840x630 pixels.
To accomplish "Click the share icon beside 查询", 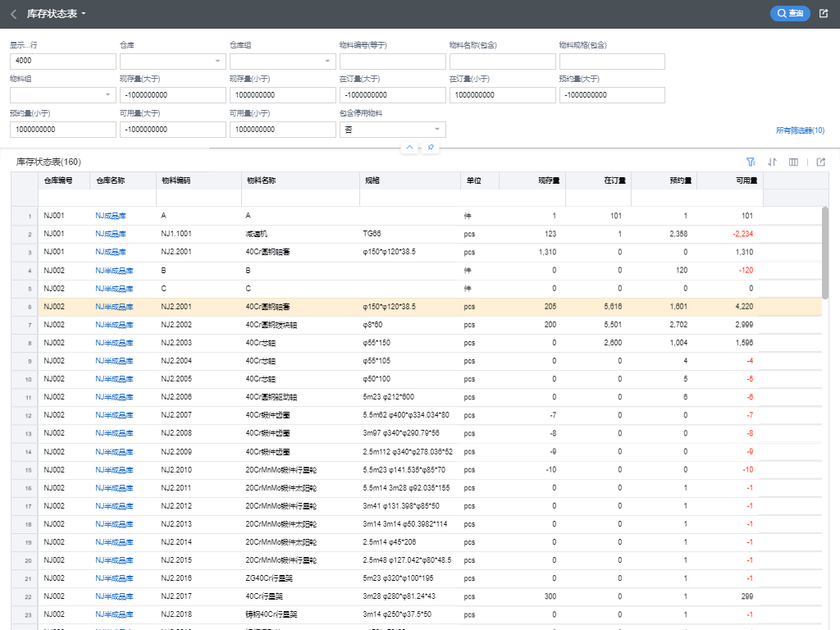I will 824,13.
